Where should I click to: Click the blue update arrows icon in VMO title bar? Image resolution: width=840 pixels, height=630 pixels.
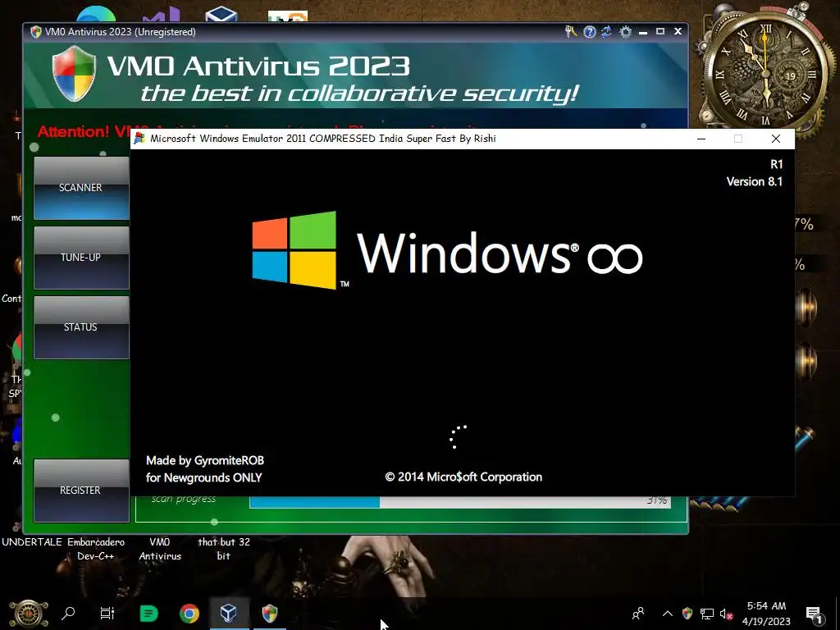pyautogui.click(x=606, y=32)
